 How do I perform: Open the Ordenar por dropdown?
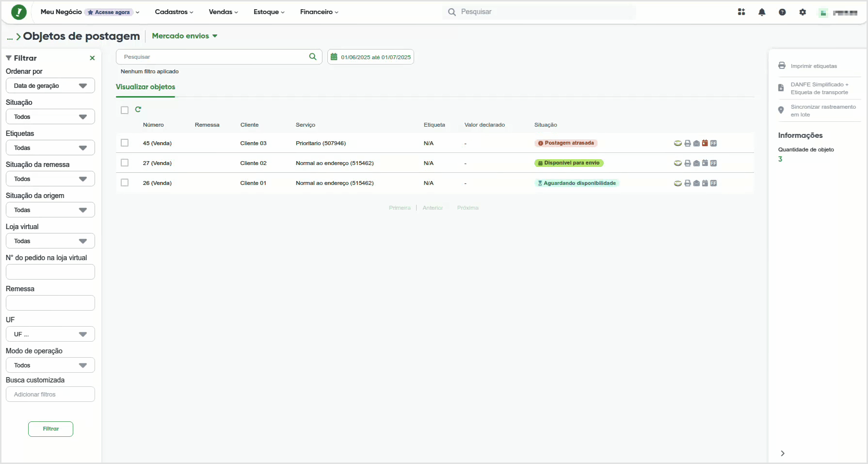point(50,85)
